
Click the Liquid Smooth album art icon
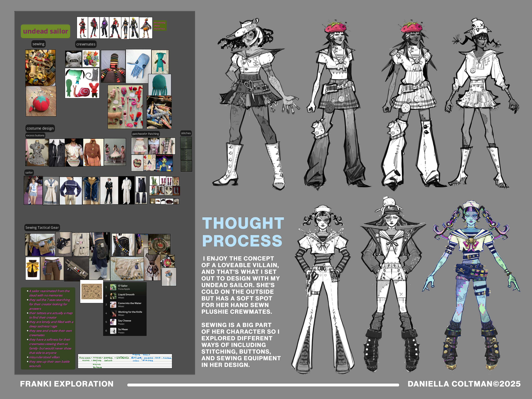pyautogui.click(x=113, y=296)
